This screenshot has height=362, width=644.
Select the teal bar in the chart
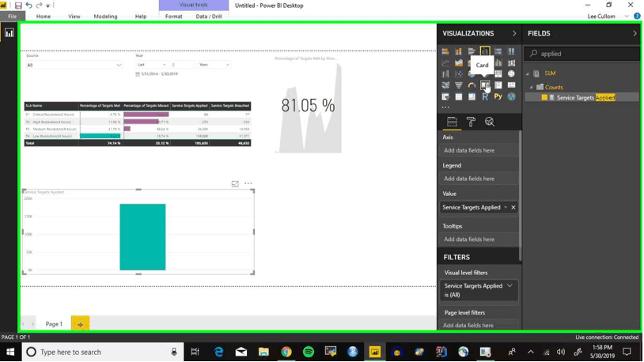pos(142,237)
